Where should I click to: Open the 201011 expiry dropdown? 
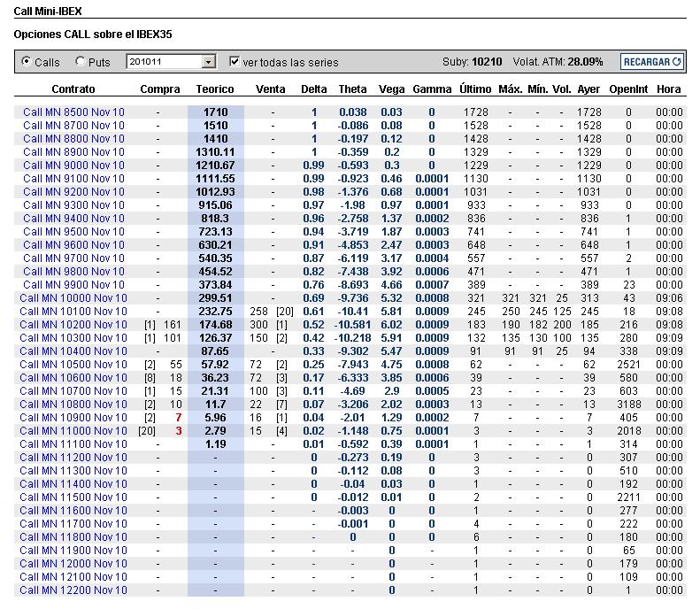point(172,62)
